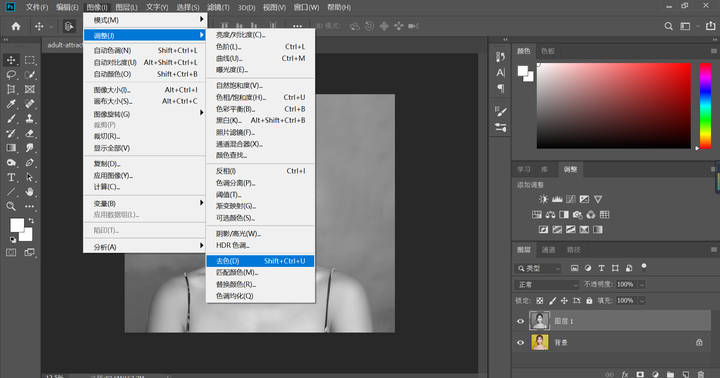The image size is (720, 378).
Task: Select the Gradient tool
Action: 11,148
